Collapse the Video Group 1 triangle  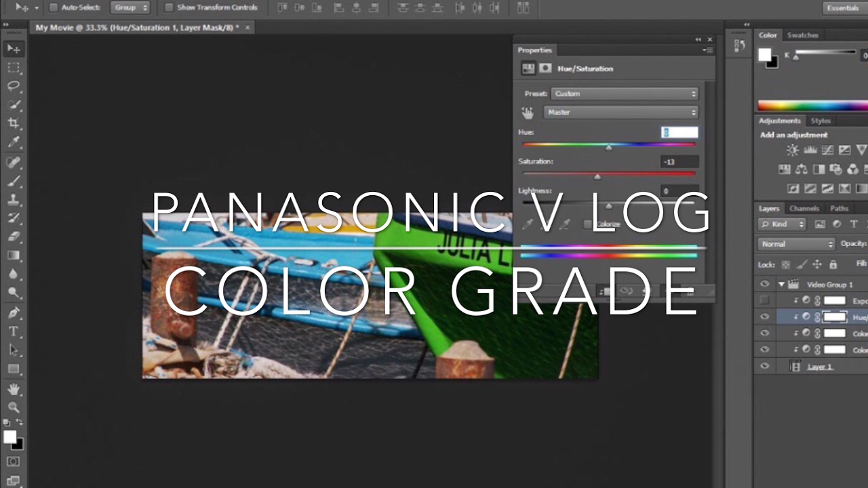[x=781, y=285]
